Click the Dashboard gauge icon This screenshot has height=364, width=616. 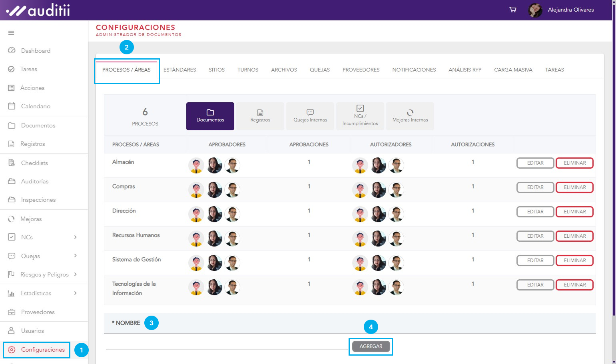pyautogui.click(x=12, y=50)
